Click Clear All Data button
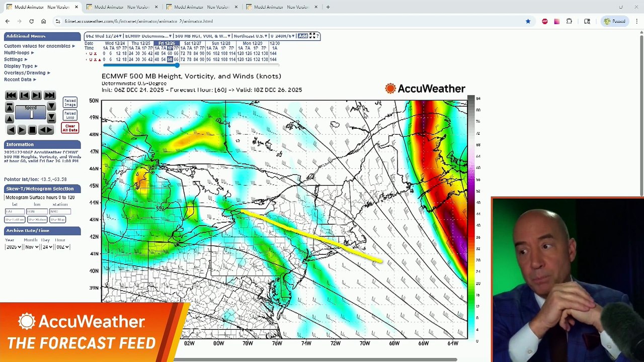The height and width of the screenshot is (362, 644). 70,128
